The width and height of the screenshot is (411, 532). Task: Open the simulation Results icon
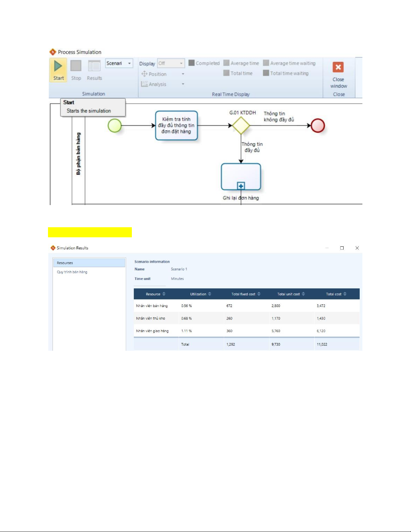coord(94,66)
